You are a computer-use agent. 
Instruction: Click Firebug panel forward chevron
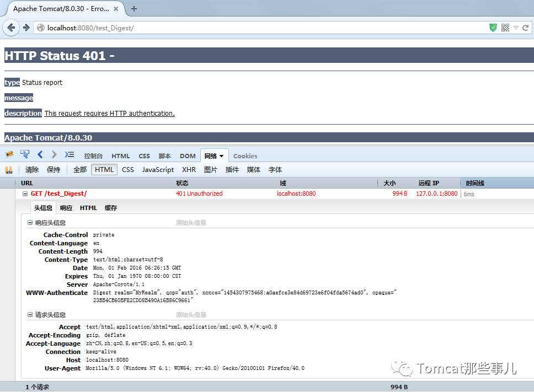pyautogui.click(x=54, y=154)
